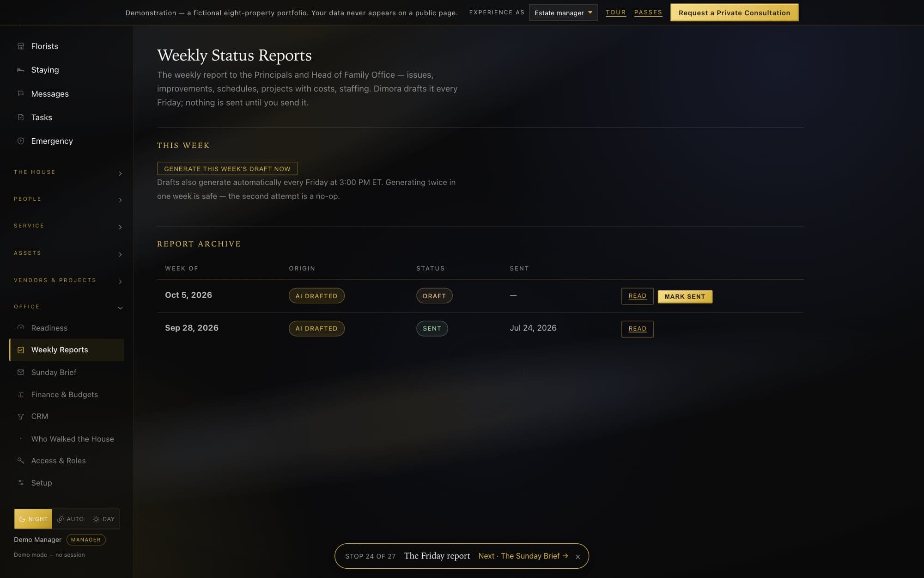Go to next stop: The Sunday Brief
Screen dimensions: 924x578
click(x=523, y=556)
